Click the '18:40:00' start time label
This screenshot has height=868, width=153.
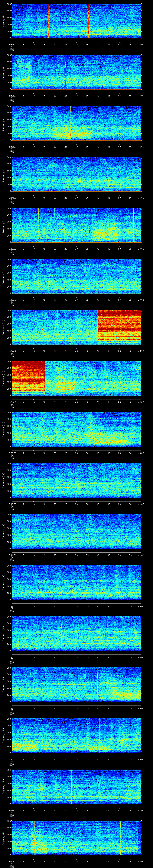click(12, 504)
